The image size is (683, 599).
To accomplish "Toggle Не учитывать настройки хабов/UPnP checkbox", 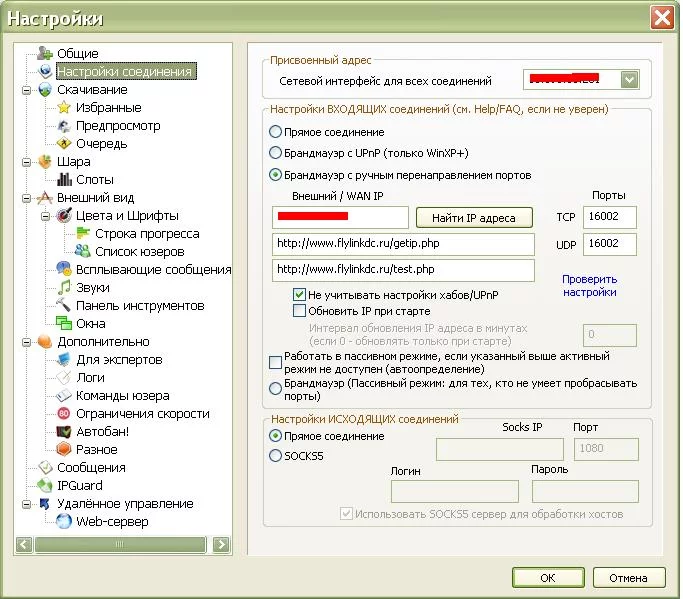I will (299, 295).
